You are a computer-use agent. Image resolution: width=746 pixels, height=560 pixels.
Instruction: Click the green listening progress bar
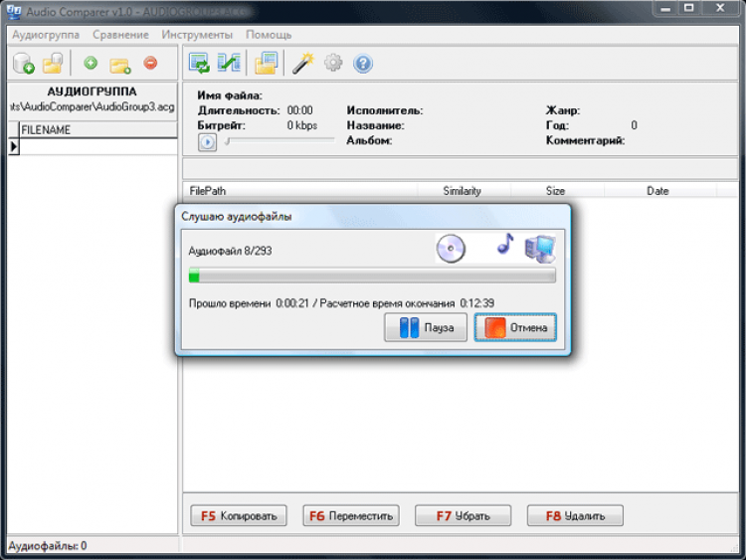pyautogui.click(x=372, y=276)
